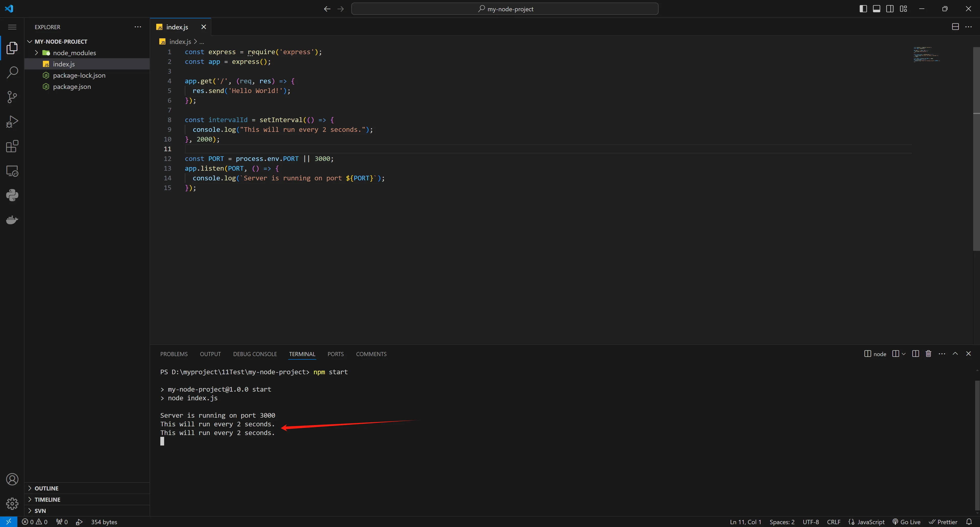The height and width of the screenshot is (527, 980).
Task: Close the terminal panel
Action: click(x=969, y=354)
